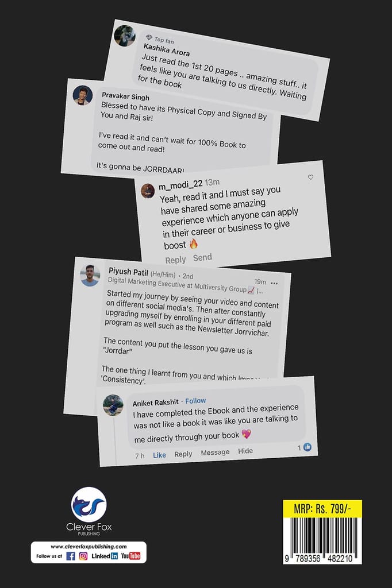Click the Instagram icon in the footer
The image size is (392, 588).
point(83,556)
